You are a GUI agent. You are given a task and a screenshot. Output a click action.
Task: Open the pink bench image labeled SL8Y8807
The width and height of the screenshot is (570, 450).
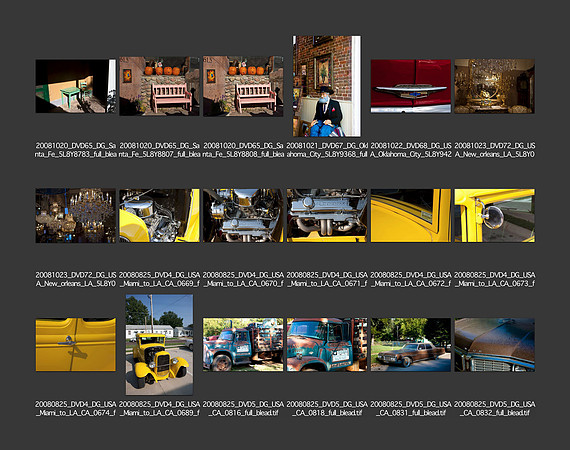click(159, 86)
